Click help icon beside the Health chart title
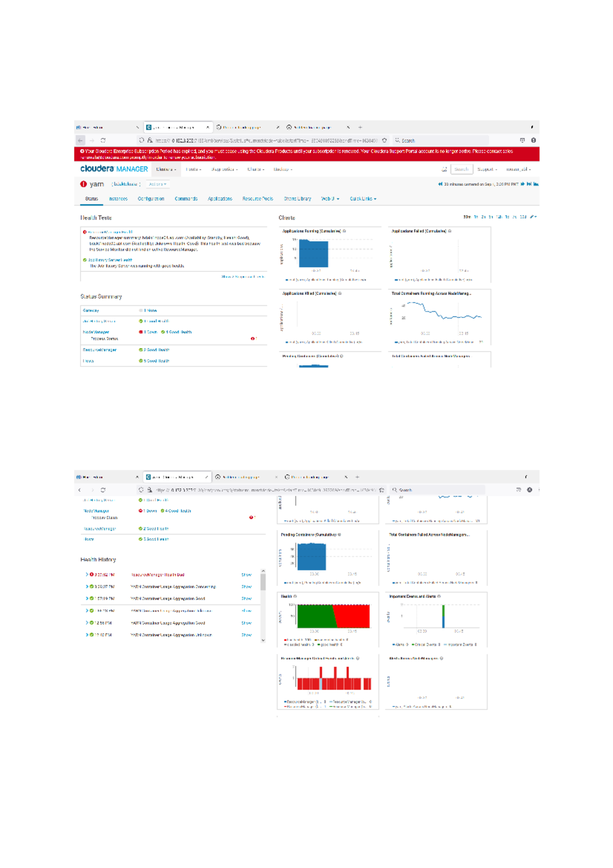613x868 pixels. coord(295,597)
